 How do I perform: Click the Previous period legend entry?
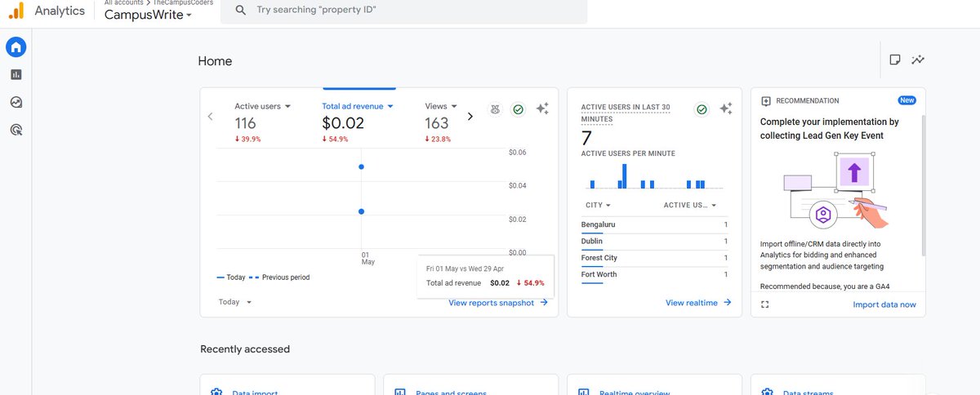[279, 277]
